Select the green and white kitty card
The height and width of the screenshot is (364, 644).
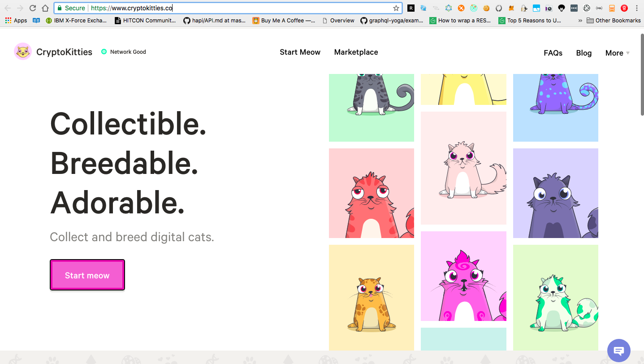(556, 297)
